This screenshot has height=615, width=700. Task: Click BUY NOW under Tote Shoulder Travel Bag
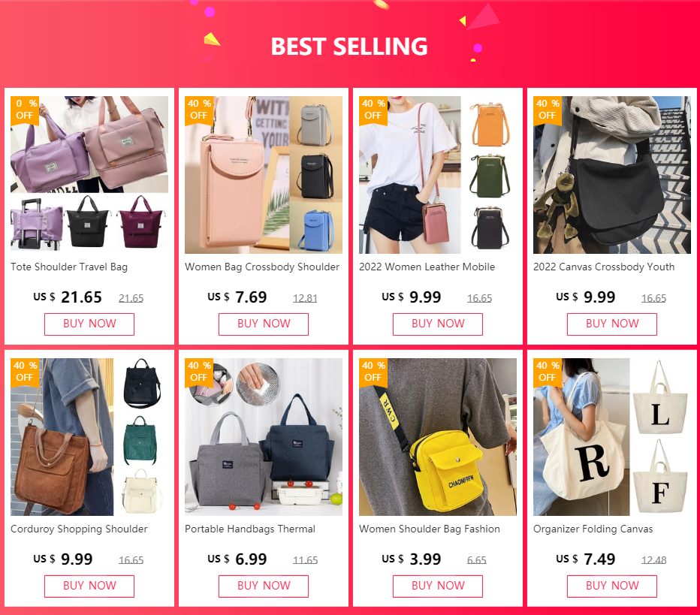89,324
